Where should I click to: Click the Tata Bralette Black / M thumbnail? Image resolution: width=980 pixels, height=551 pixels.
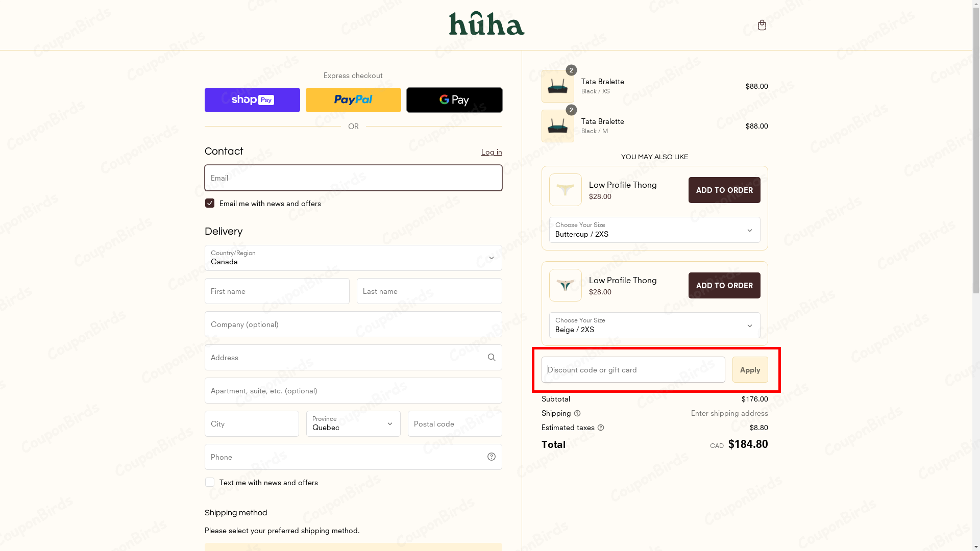(x=557, y=126)
